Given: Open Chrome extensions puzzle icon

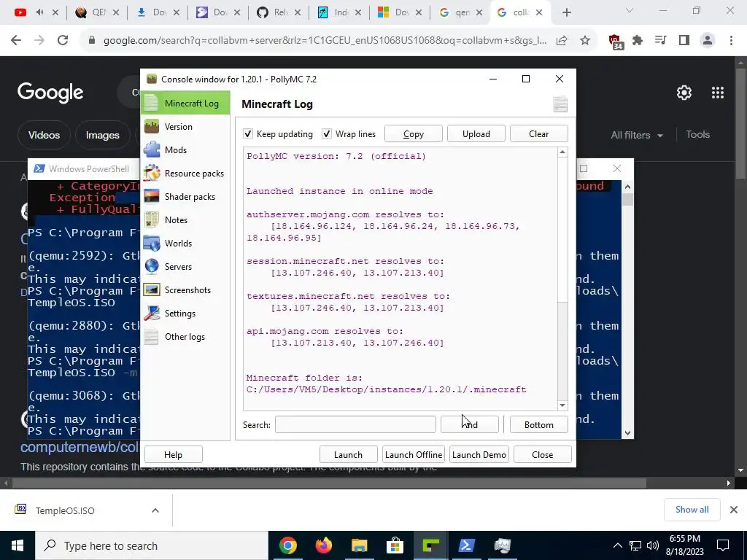Looking at the screenshot, I should pos(638,41).
